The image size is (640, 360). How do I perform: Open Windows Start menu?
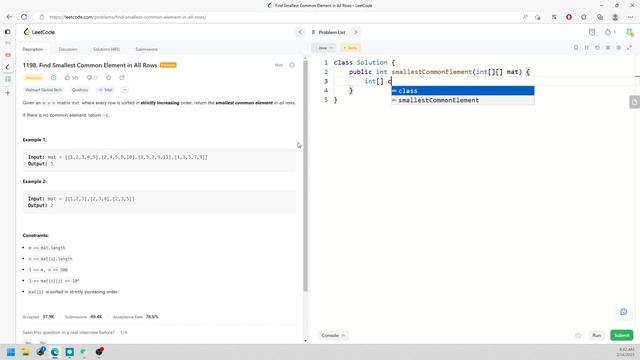coord(11,352)
